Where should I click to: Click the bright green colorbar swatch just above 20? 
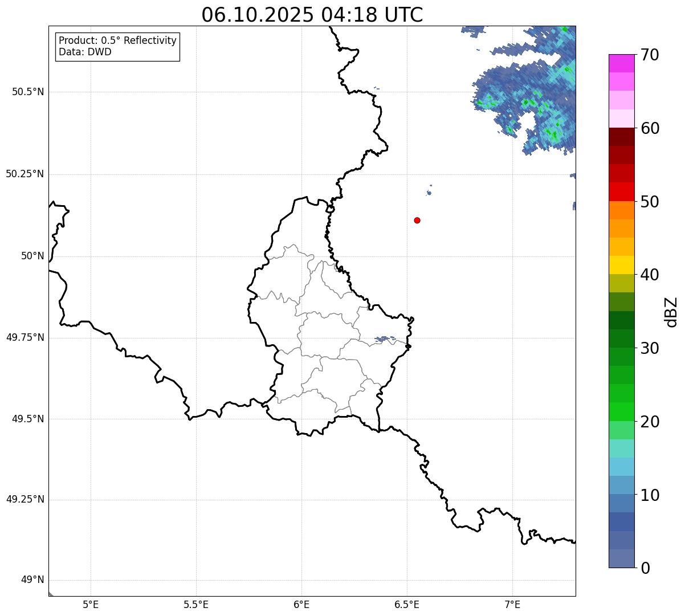click(x=622, y=411)
